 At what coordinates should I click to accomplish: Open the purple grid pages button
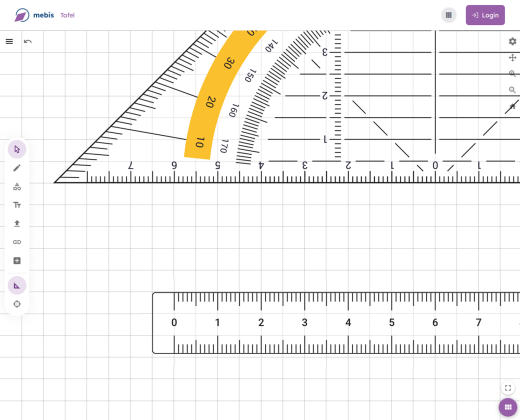click(x=508, y=407)
